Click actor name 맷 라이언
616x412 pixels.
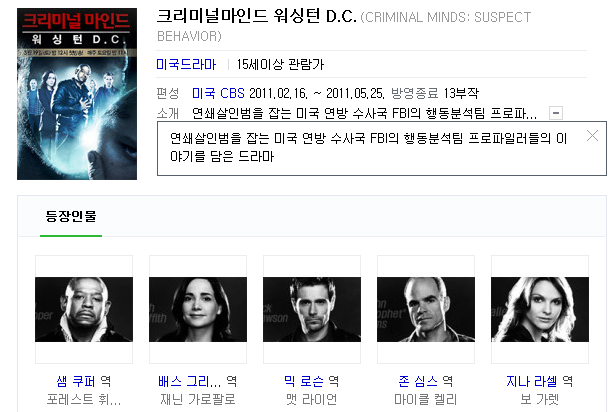tap(312, 399)
